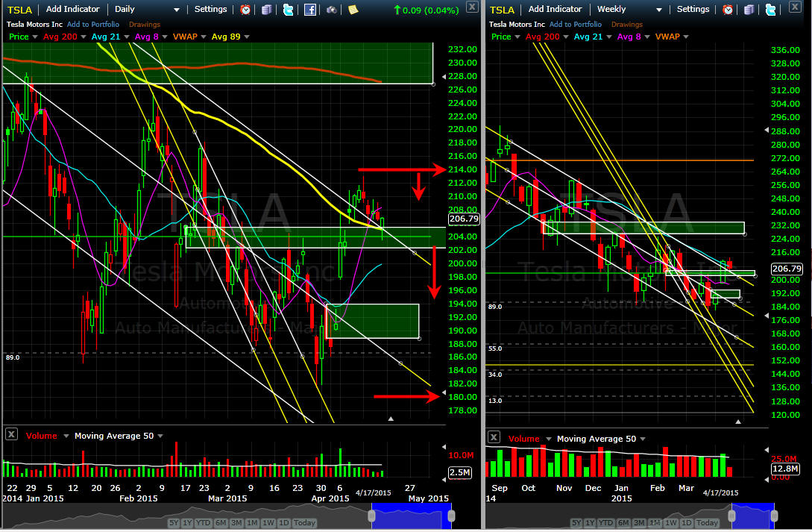812x532 pixels.
Task: Open yellow sticky note icon on Daily chart
Action: (353, 9)
